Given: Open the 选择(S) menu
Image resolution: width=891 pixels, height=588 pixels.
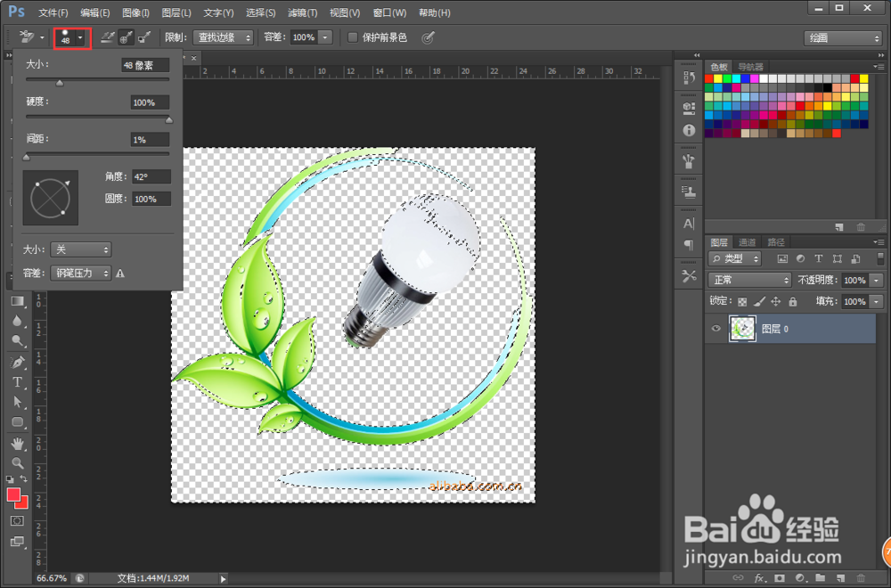Looking at the screenshot, I should (x=260, y=12).
